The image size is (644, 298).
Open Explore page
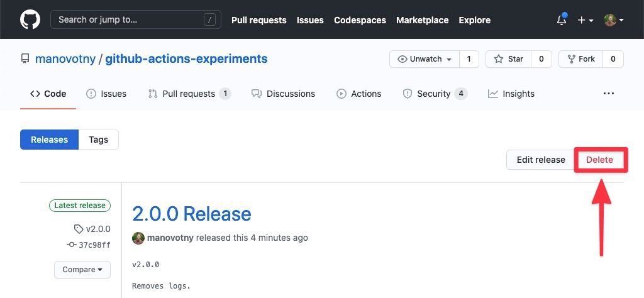coord(474,20)
